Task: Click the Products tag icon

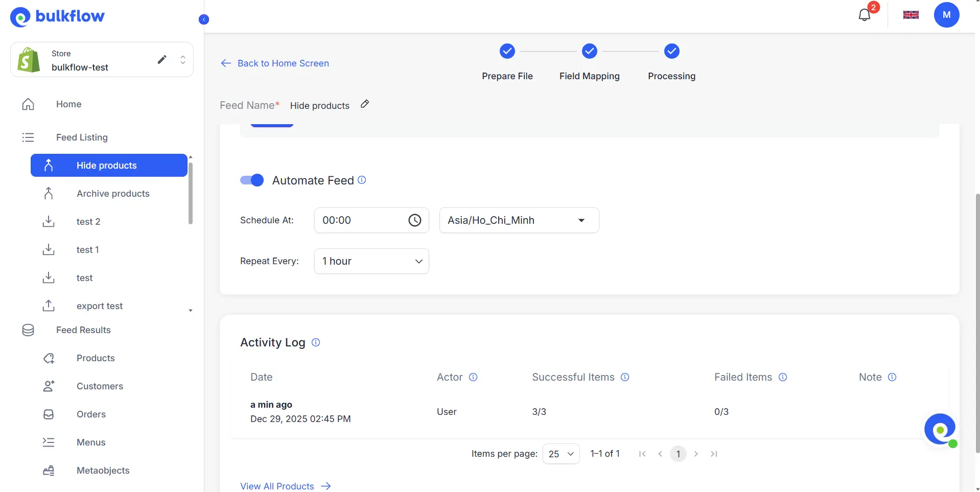Action: point(48,358)
